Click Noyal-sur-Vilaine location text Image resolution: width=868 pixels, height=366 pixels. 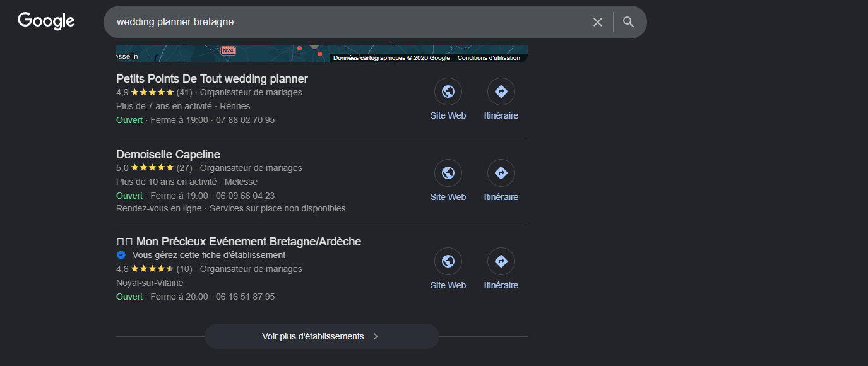150,283
